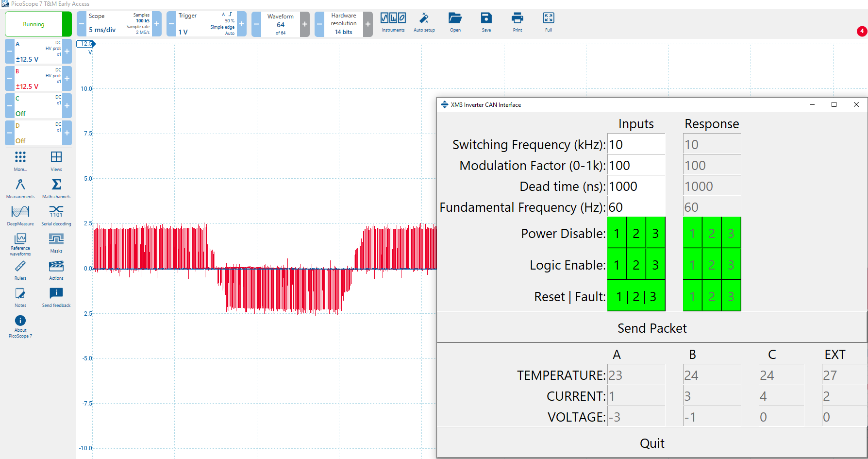Raise Trigger level with plus button
Image resolution: width=868 pixels, height=459 pixels.
pos(242,24)
